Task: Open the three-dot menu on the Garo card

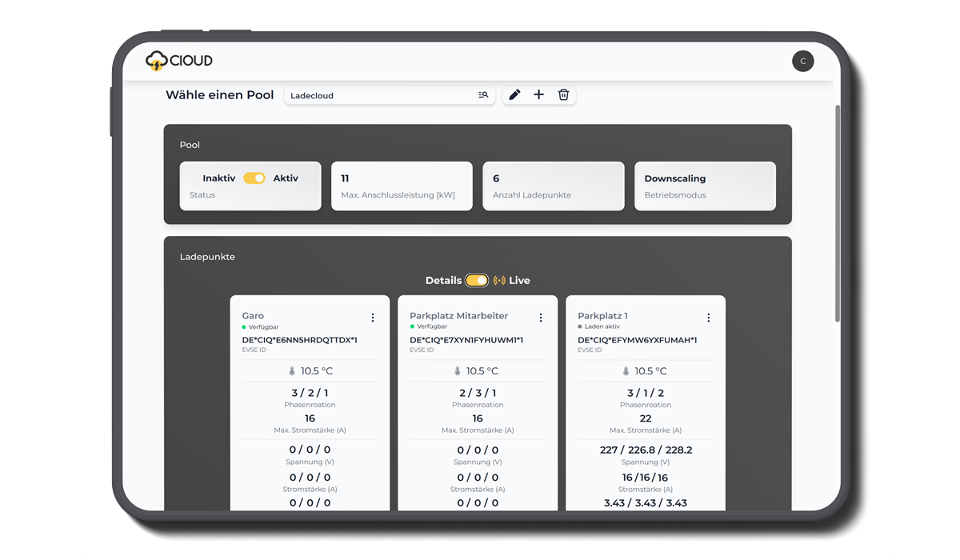Action: [x=373, y=318]
